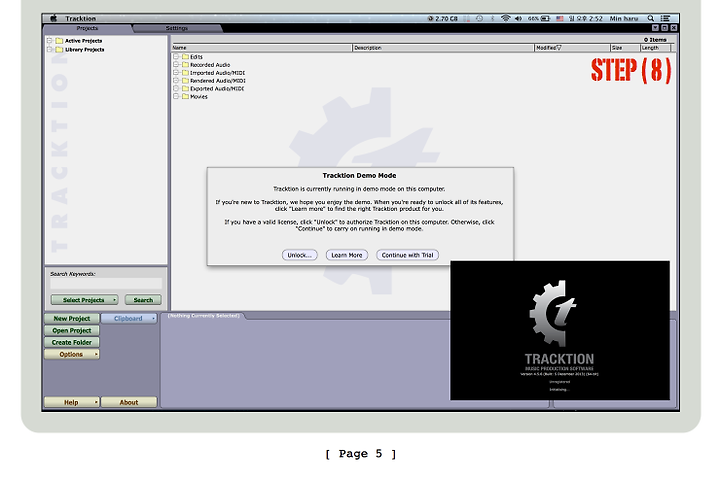The image size is (720, 479).
Task: Open the Select Projects dropdown
Action: tap(84, 300)
